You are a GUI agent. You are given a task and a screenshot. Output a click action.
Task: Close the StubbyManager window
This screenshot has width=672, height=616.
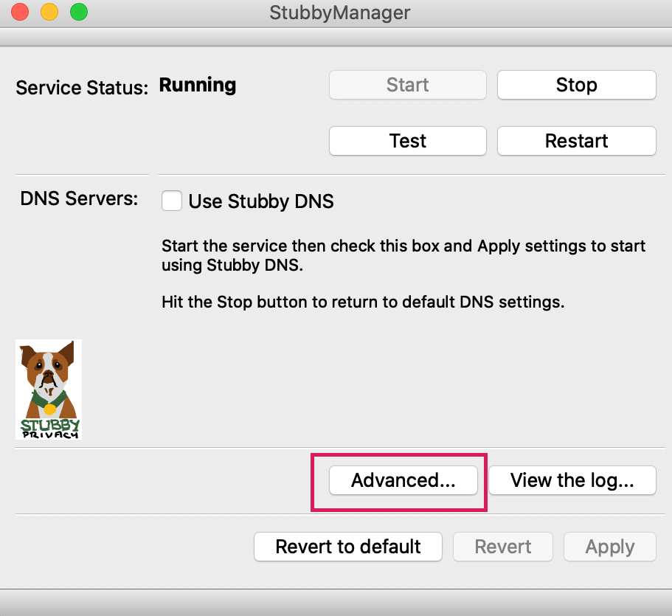coord(20,12)
